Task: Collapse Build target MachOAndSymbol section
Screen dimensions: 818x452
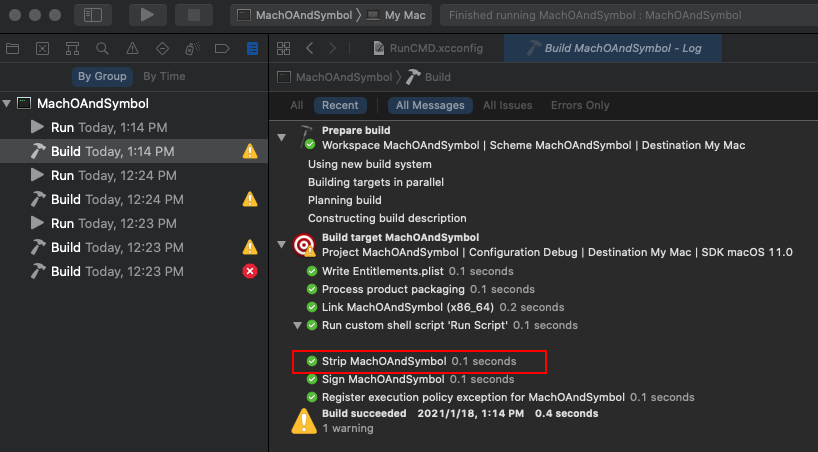Action: pyautogui.click(x=282, y=244)
